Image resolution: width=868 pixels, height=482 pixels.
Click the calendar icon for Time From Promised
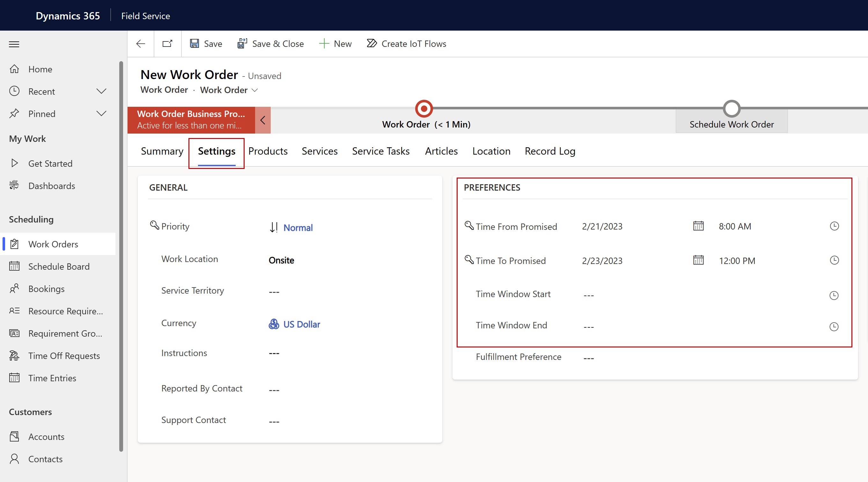698,226
